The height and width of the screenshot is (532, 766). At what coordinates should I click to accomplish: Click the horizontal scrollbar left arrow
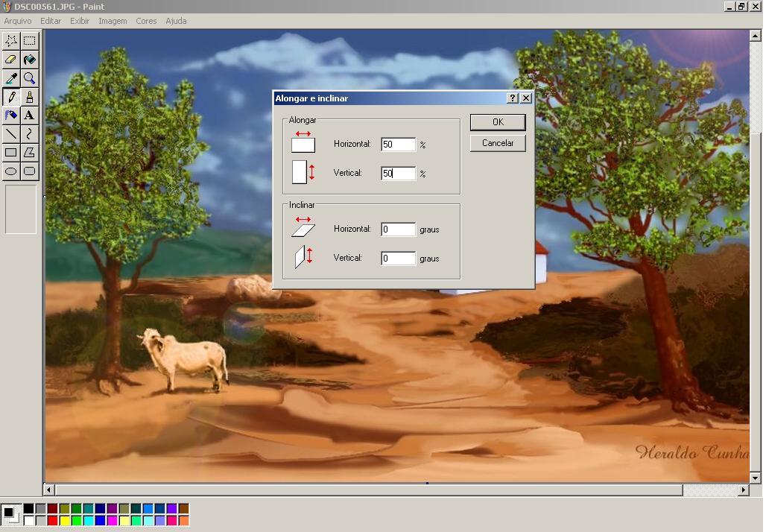48,490
